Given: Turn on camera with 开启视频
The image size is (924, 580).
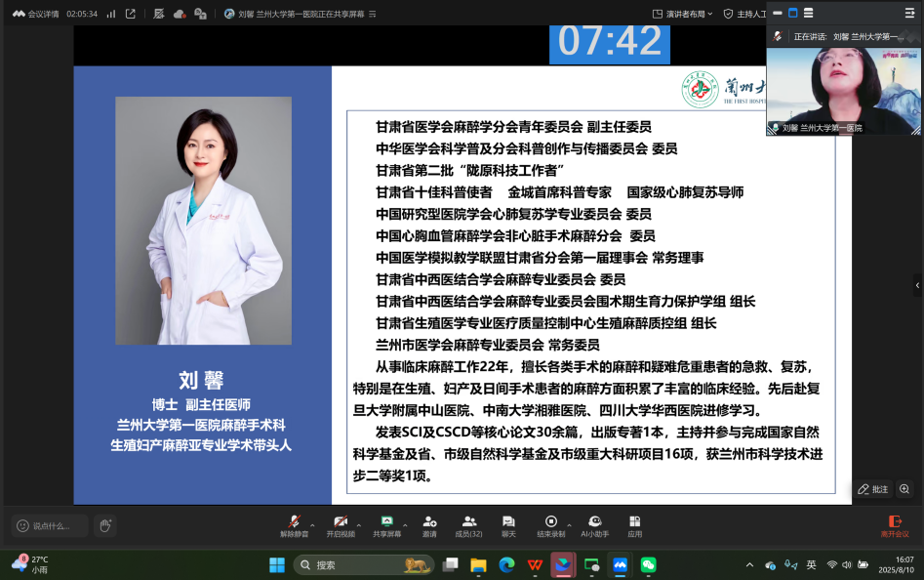Looking at the screenshot, I should [341, 525].
